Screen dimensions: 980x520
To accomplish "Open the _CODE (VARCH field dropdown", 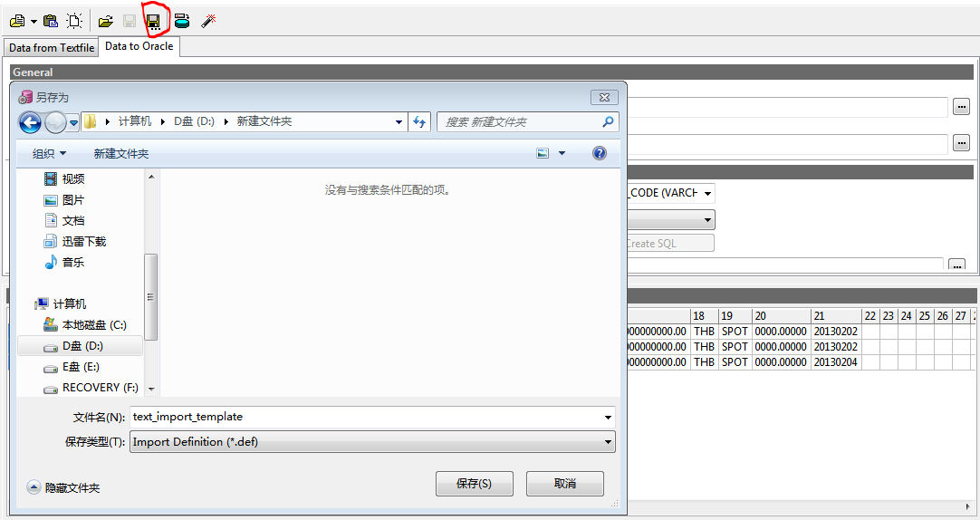I will click(707, 194).
